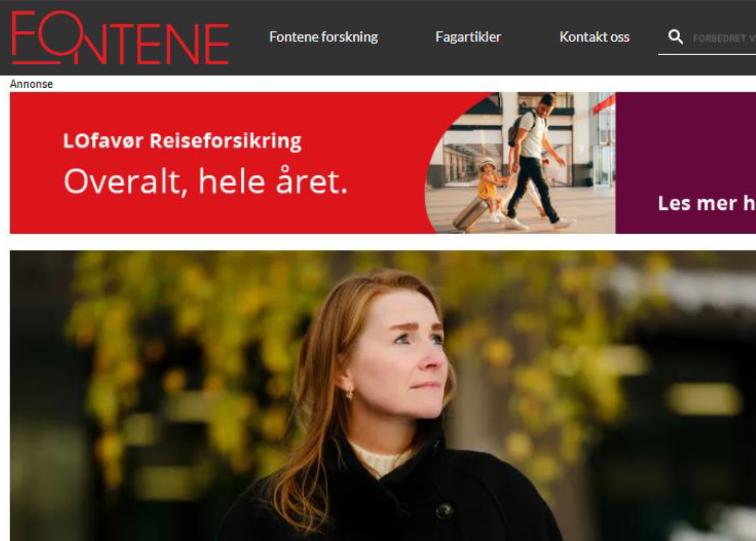Click the magnifying glass search icon
Screen dimensions: 756x541
[675, 37]
